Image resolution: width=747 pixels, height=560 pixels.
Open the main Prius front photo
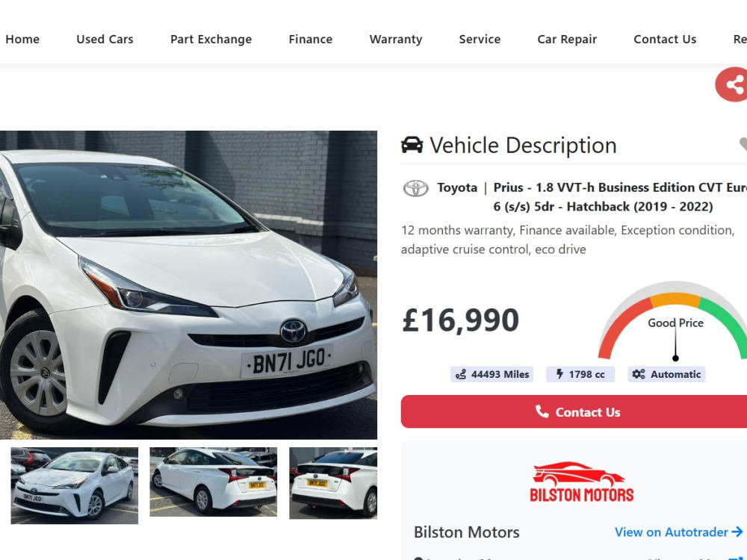tap(189, 284)
